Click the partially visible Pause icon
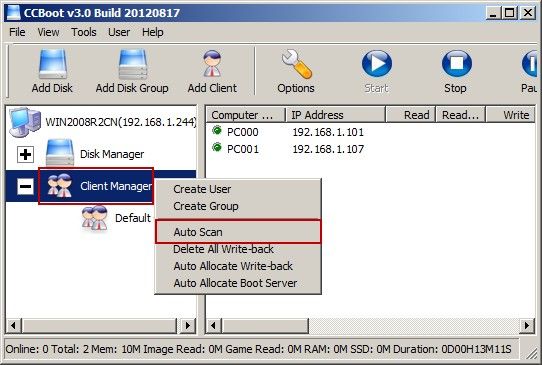The width and height of the screenshot is (542, 365). (x=530, y=64)
